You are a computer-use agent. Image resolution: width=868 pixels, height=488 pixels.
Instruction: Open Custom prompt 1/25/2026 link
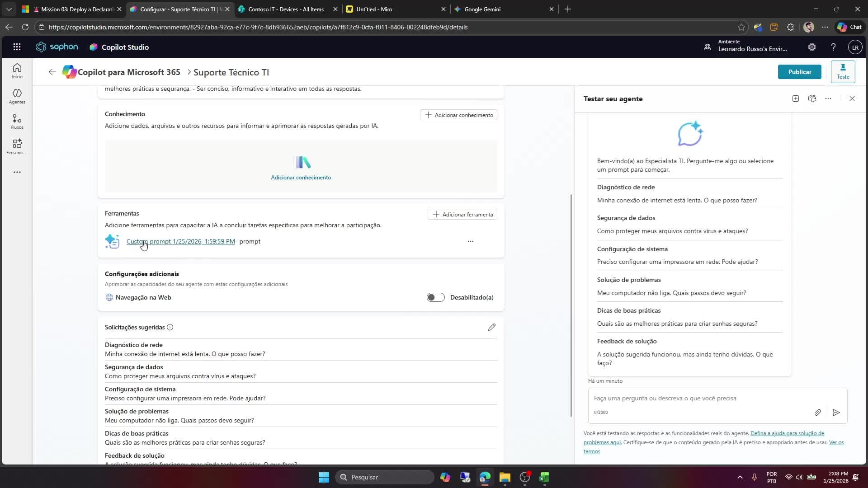tap(180, 241)
